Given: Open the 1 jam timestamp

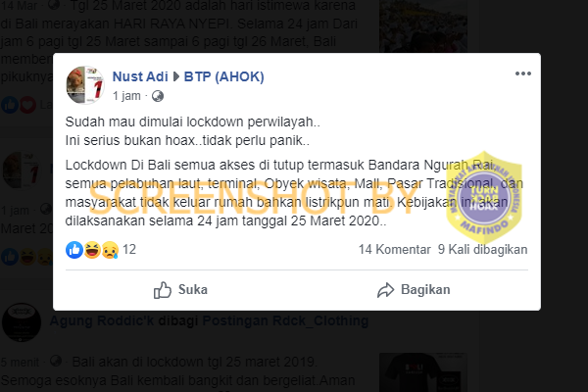Looking at the screenshot, I should click(126, 96).
